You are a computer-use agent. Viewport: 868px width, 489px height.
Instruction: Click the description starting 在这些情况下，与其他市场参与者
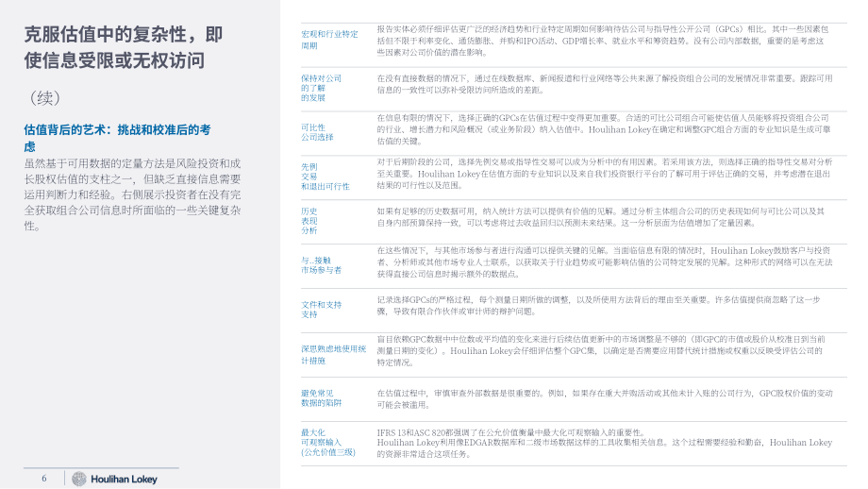point(605,262)
